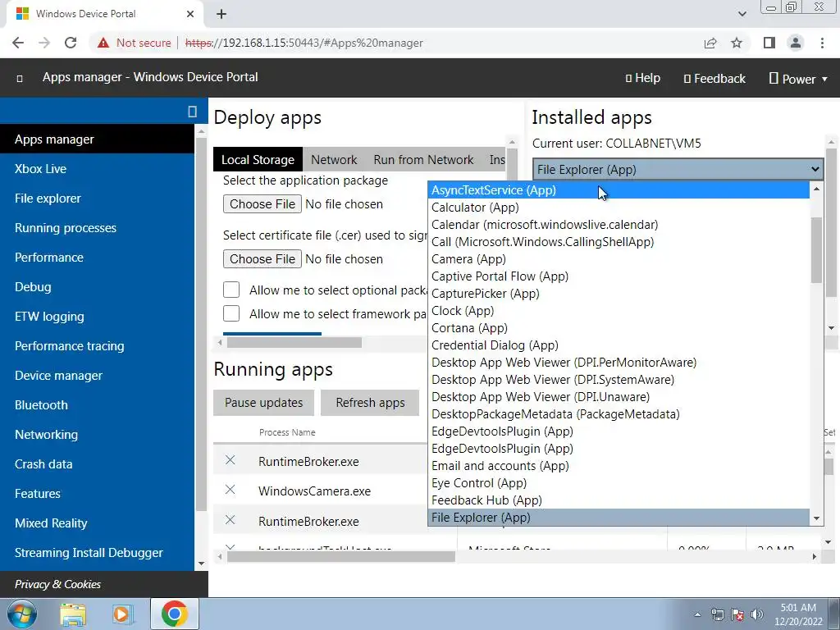This screenshot has height=630, width=840.
Task: Switch to the Run from Network tab
Action: (x=423, y=160)
